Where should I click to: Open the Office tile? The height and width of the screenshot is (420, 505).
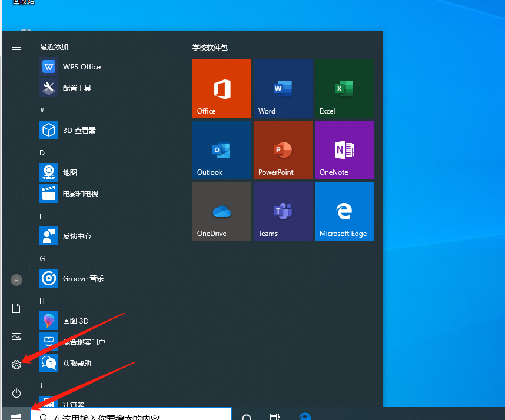pyautogui.click(x=221, y=89)
